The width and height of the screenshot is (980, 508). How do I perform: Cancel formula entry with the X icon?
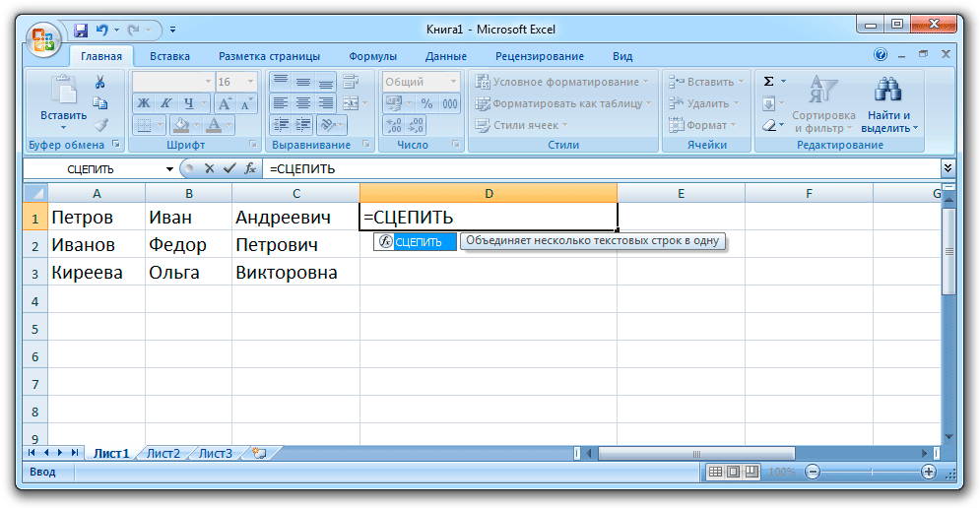pyautogui.click(x=210, y=168)
